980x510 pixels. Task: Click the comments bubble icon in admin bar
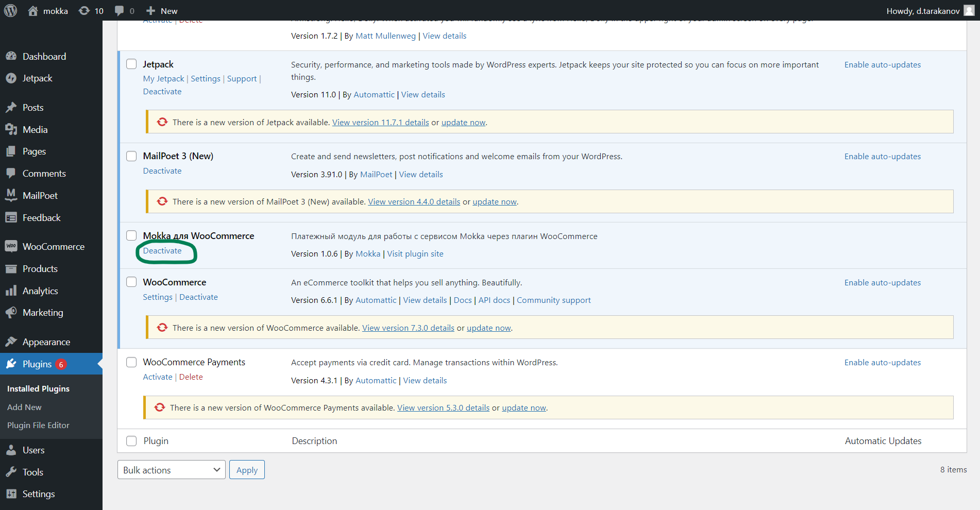(x=120, y=11)
